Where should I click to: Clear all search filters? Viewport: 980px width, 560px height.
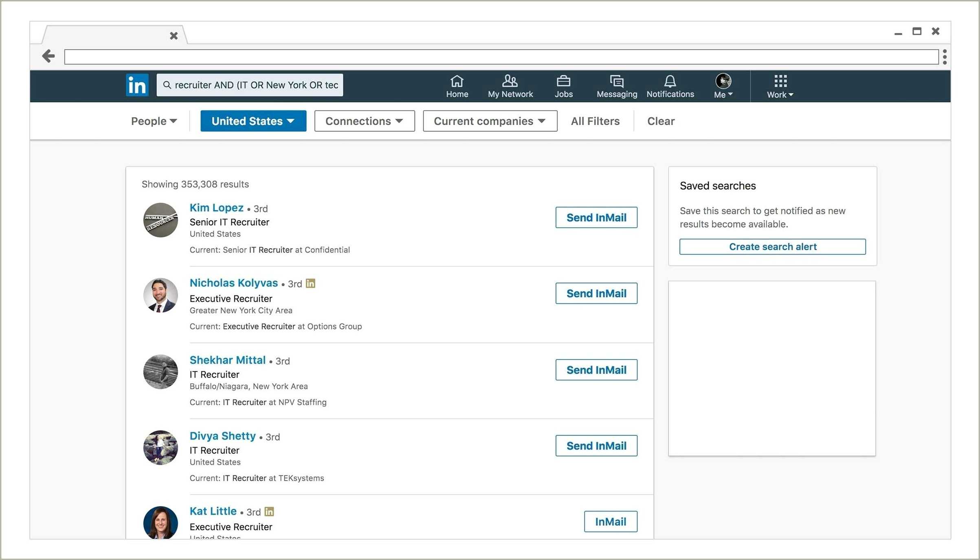pyautogui.click(x=660, y=121)
